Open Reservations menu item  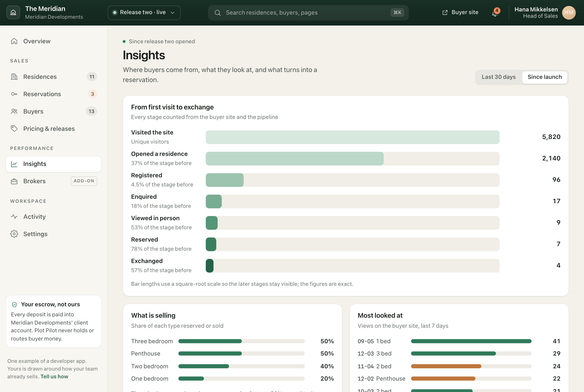[54, 94]
